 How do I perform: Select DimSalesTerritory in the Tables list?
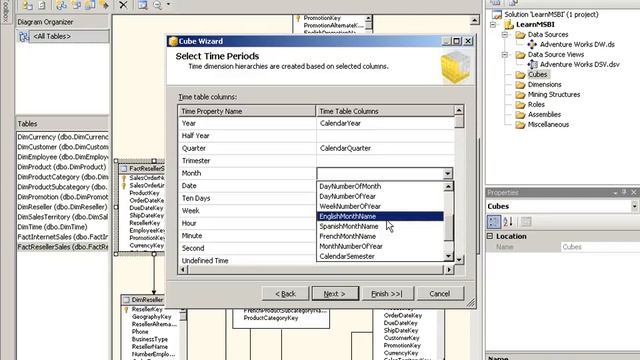[x=63, y=217]
